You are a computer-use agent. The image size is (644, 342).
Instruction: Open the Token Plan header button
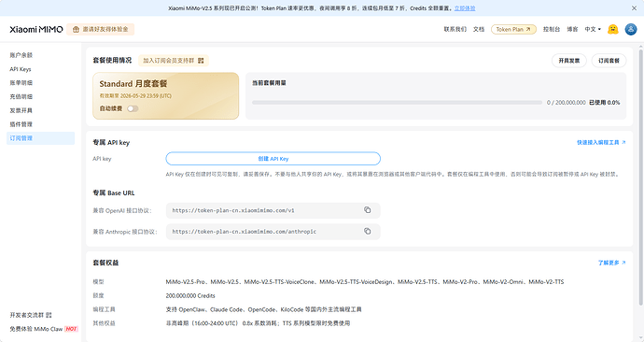click(x=513, y=29)
